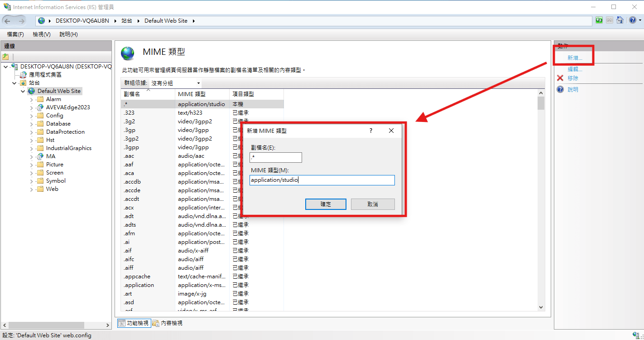Click Default Web Site in the address breadcrumb

pyautogui.click(x=166, y=21)
